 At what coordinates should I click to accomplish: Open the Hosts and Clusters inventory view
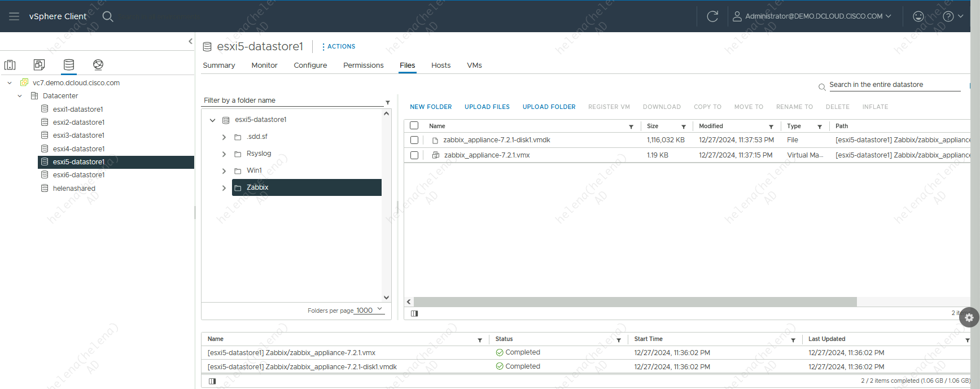point(10,65)
